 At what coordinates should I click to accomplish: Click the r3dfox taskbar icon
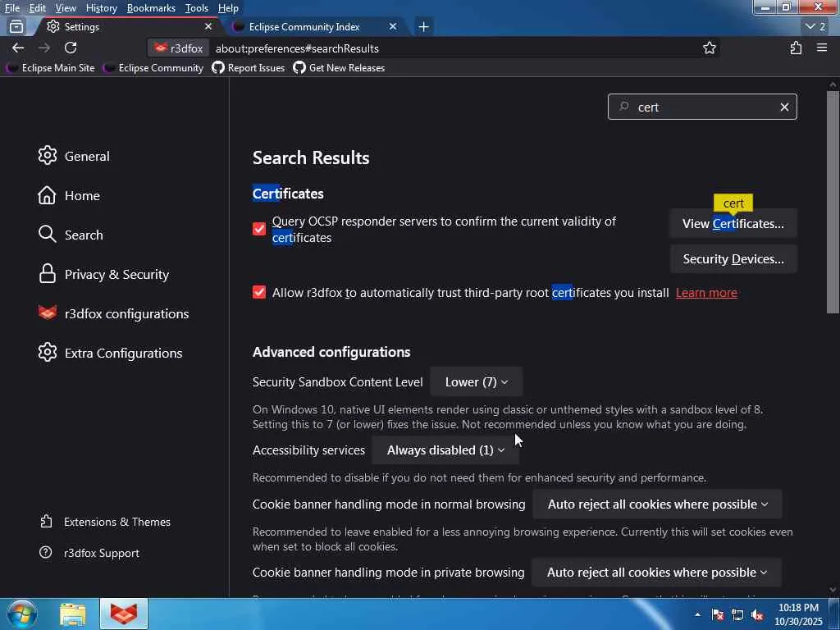point(124,614)
